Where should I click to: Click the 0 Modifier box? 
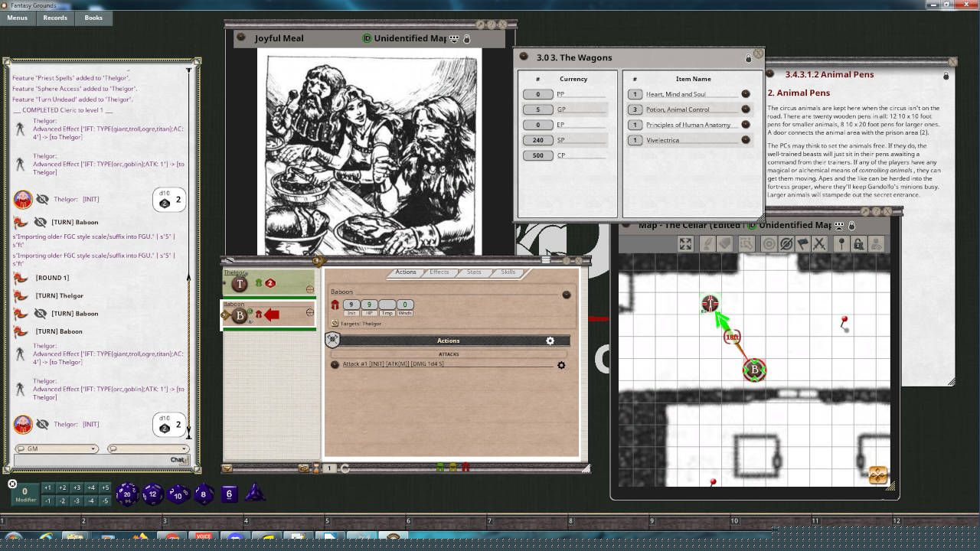(24, 494)
